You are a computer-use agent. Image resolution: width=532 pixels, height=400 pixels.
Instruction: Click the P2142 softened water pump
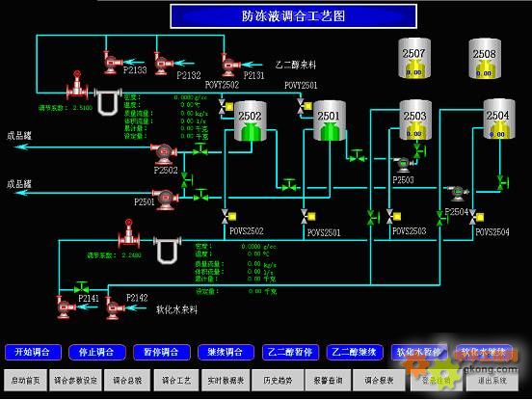pos(115,307)
